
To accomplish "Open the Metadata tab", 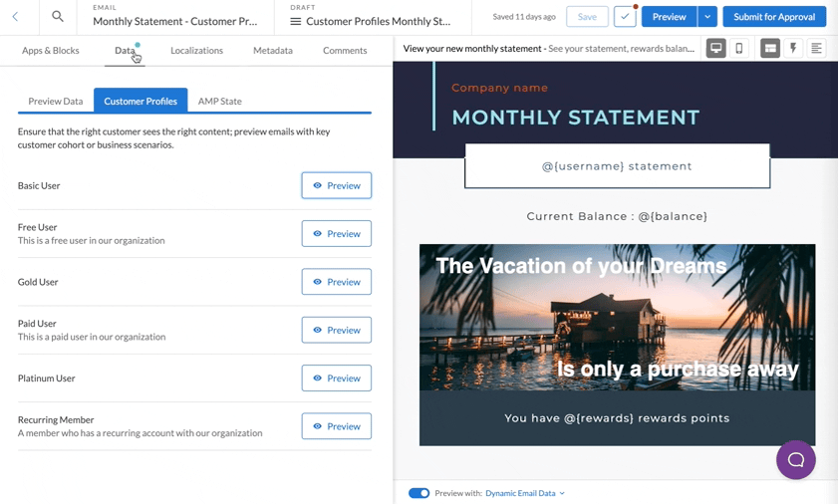I will pos(273,50).
